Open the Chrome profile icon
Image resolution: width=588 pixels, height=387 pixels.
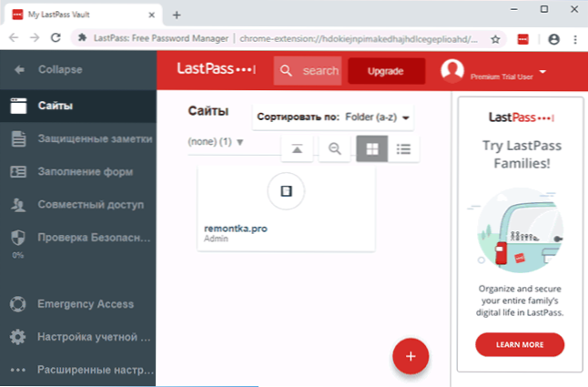554,39
